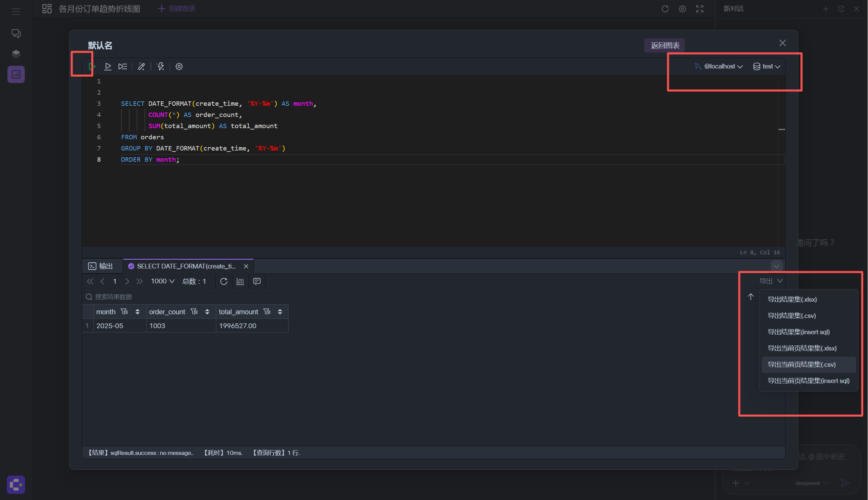Open filter for month column
The image size is (868, 500).
[124, 312]
